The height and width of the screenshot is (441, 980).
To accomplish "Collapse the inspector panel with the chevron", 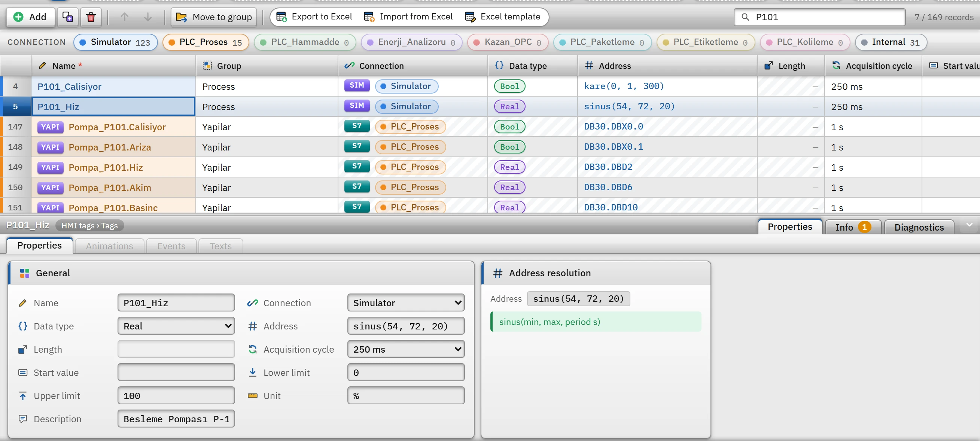I will (970, 225).
